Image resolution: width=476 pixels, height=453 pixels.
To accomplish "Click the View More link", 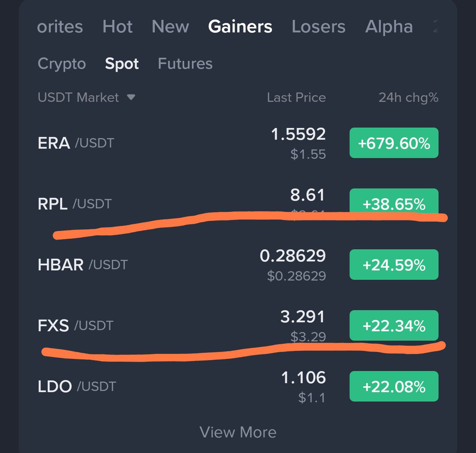I will click(238, 432).
